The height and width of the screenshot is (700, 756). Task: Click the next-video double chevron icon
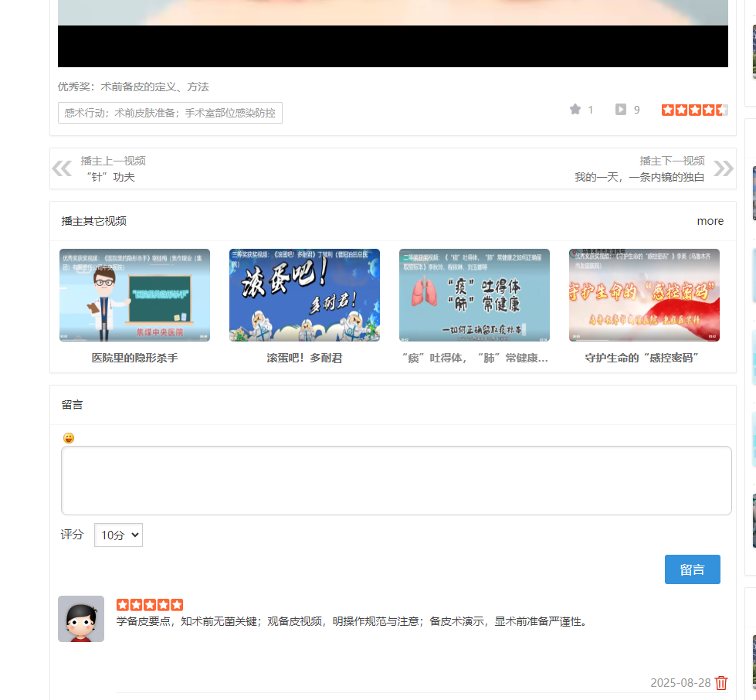723,168
